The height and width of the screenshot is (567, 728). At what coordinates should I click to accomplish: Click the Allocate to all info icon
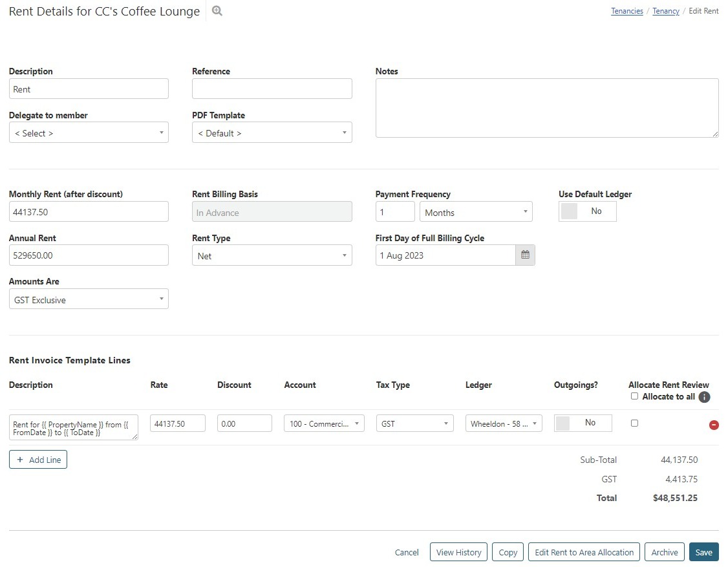coord(704,397)
